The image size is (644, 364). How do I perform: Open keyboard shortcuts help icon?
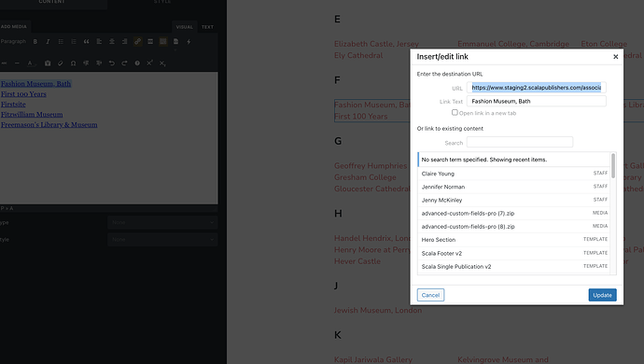click(x=137, y=63)
